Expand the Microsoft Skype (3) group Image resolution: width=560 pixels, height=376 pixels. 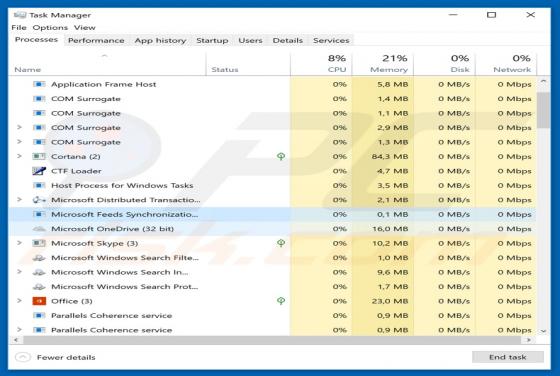pyautogui.click(x=20, y=243)
